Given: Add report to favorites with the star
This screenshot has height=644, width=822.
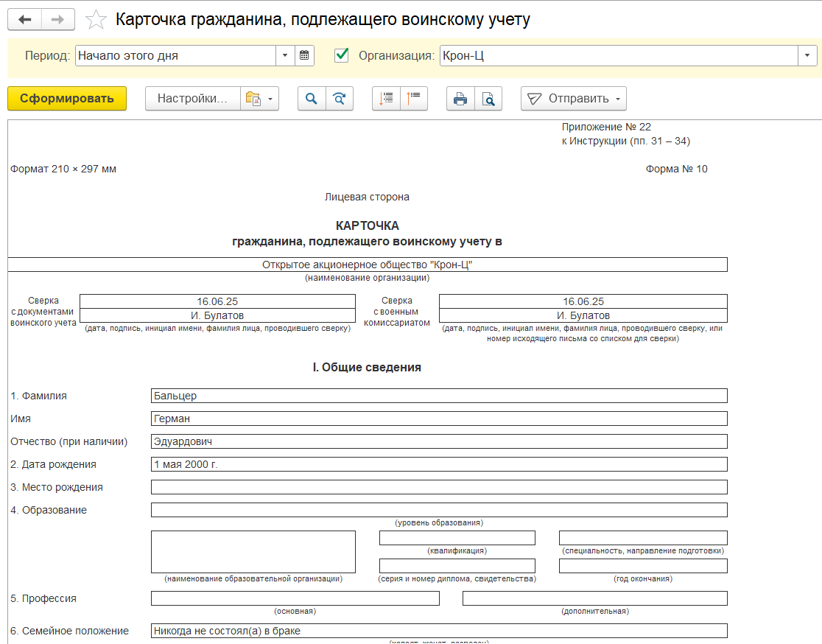Looking at the screenshot, I should tap(96, 20).
